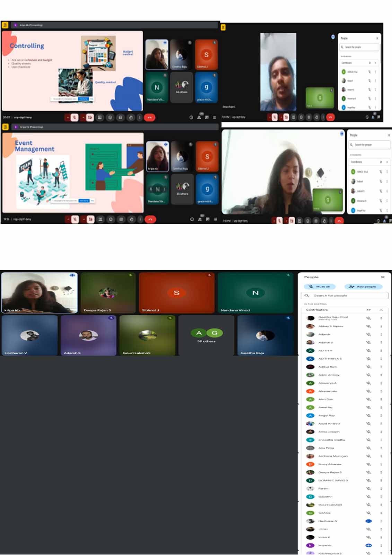392x555 pixels.
Task: Open more options for GRACE in list
Action: (381, 513)
